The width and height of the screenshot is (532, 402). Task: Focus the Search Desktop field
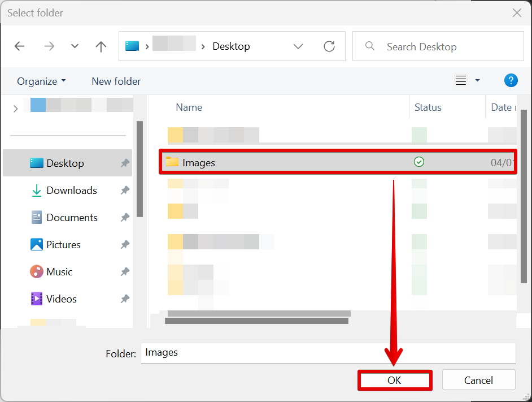tap(438, 46)
